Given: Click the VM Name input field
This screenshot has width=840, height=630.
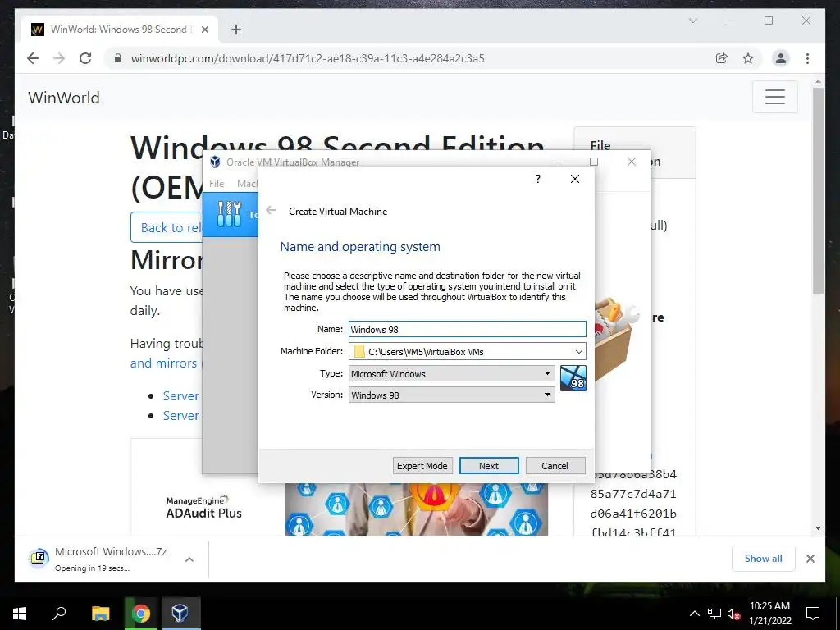Looking at the screenshot, I should pos(467,330).
